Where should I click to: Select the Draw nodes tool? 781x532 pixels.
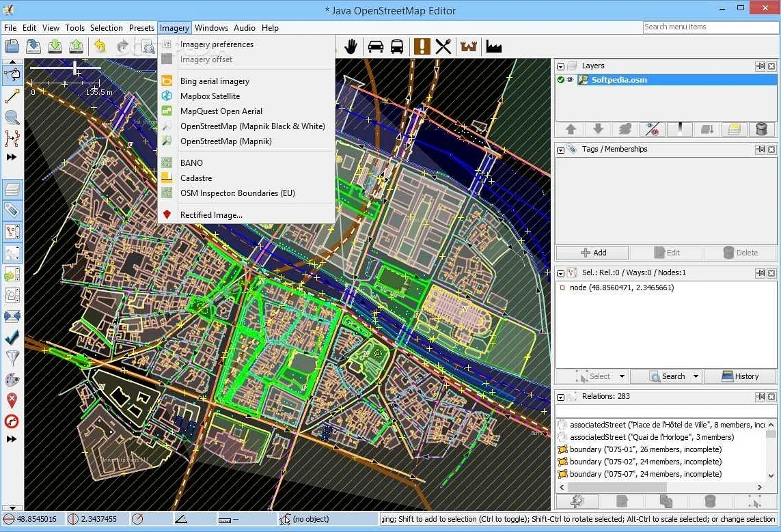click(x=12, y=96)
